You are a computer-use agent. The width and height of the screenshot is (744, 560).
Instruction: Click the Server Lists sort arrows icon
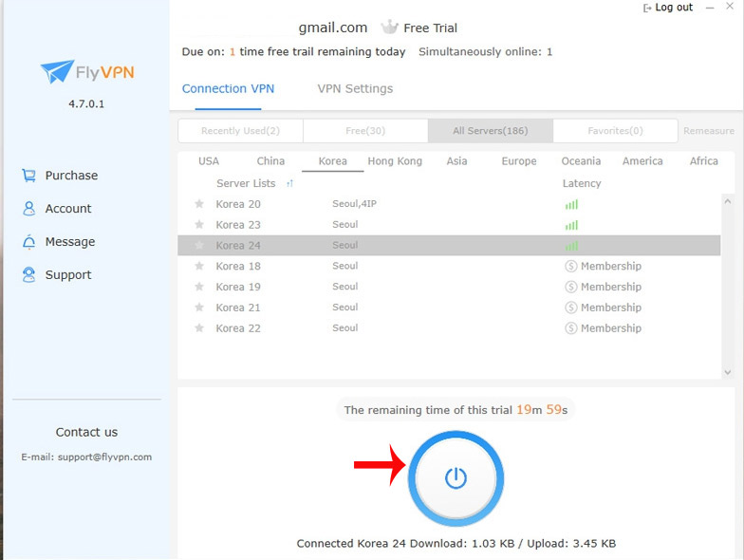pyautogui.click(x=289, y=184)
